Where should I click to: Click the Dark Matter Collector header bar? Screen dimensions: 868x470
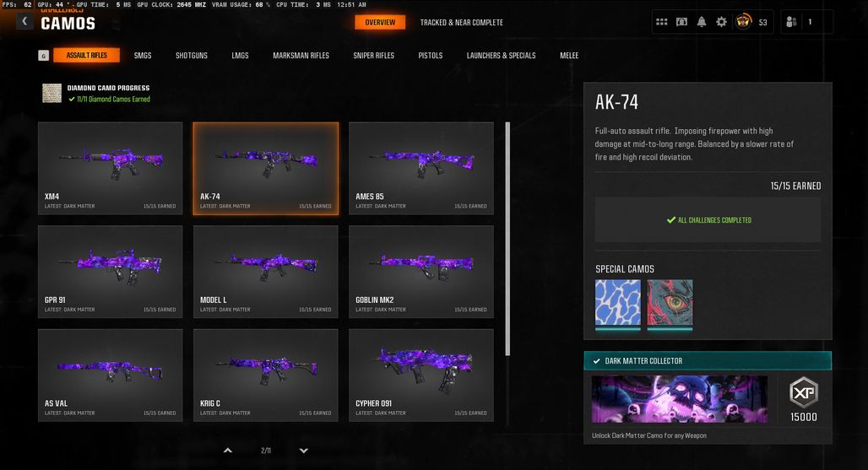click(x=708, y=361)
